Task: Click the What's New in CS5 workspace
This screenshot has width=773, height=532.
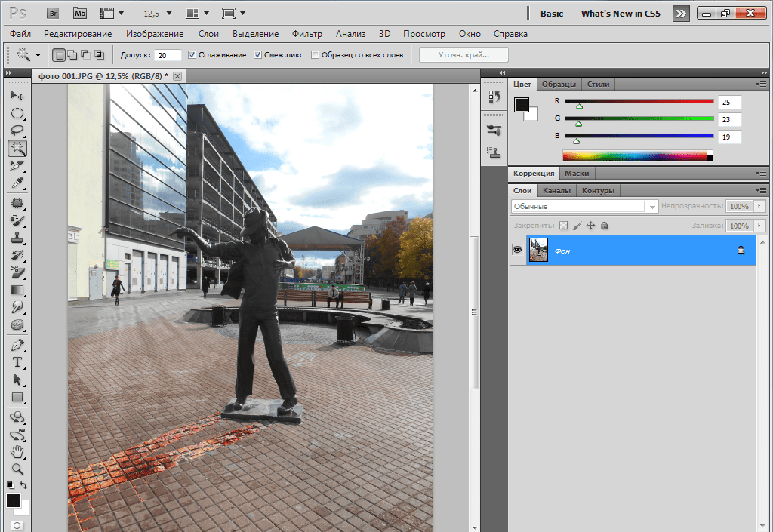Action: 621,14
